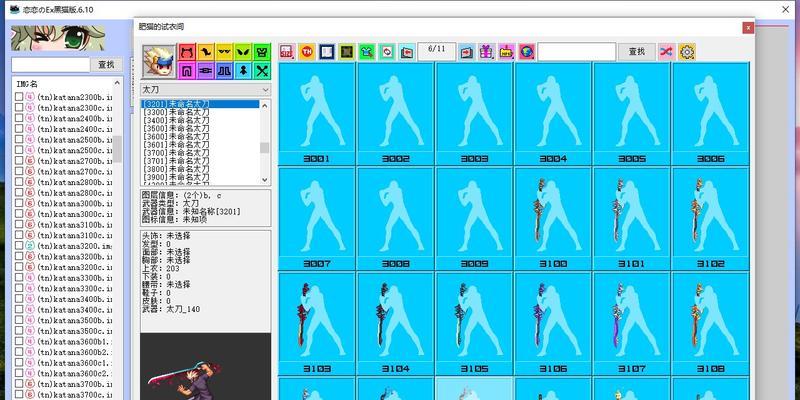Click the 查找 button in the main window

[x=107, y=64]
